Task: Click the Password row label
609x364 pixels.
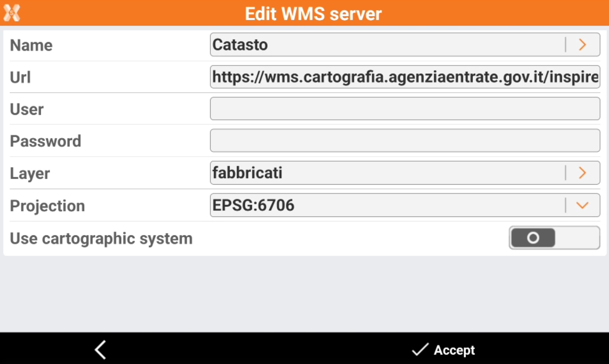Action: [x=46, y=141]
